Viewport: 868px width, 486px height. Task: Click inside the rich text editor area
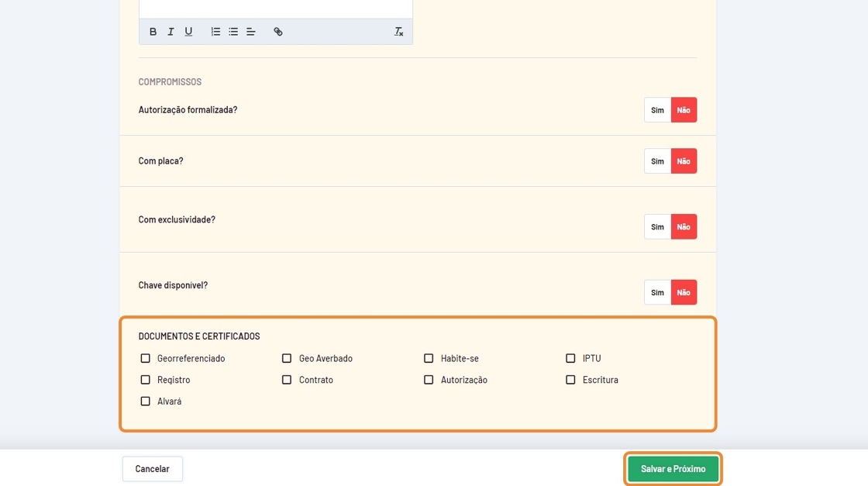tap(275, 8)
